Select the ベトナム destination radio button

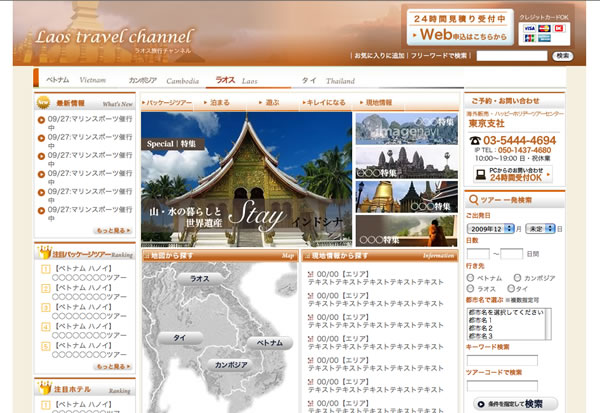(470, 277)
